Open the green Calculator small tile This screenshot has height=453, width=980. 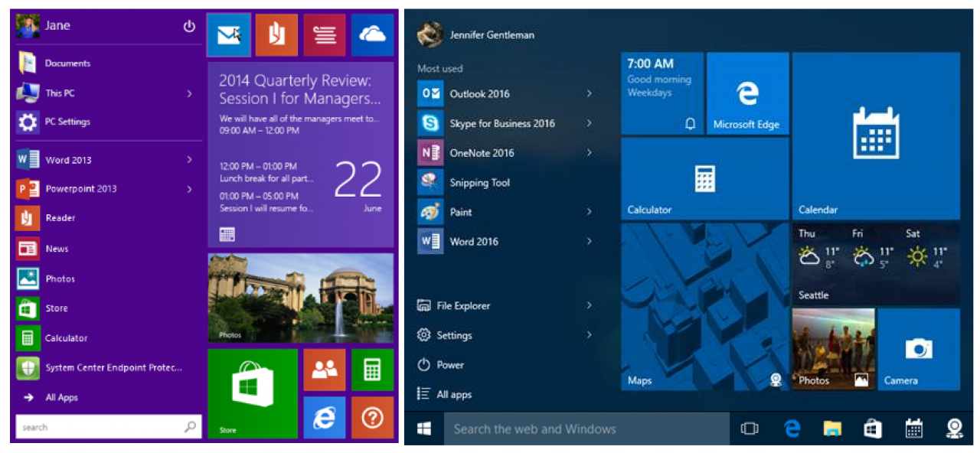point(372,370)
